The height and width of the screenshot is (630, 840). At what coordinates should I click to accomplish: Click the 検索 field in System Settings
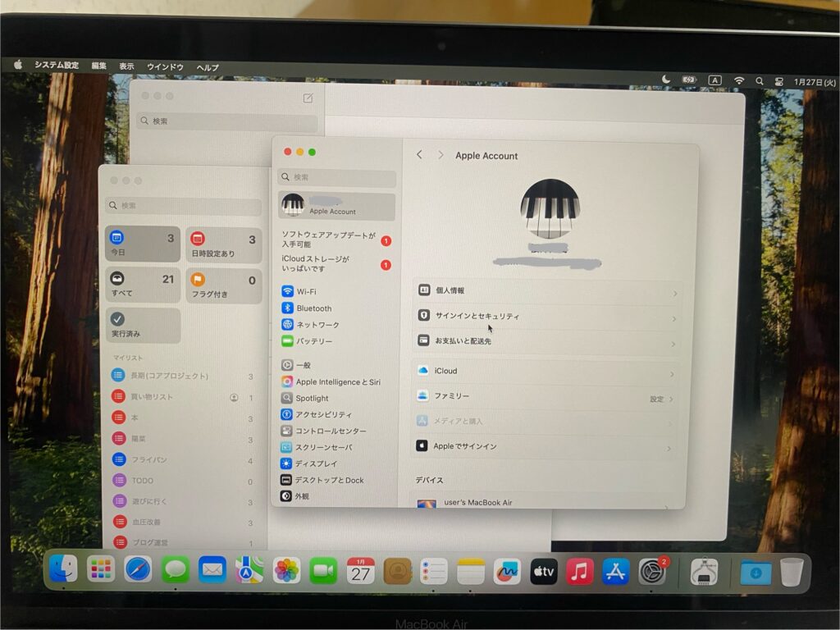click(337, 178)
